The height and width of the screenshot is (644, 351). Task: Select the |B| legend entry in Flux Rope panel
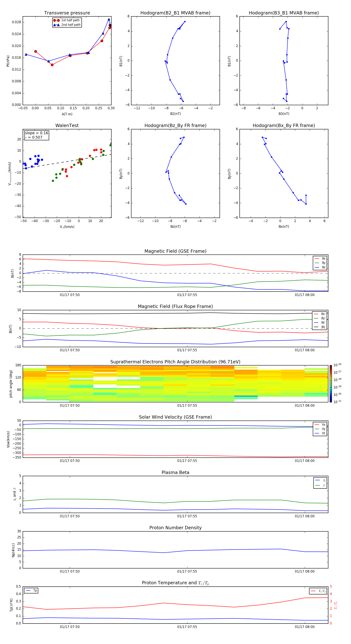320,327
